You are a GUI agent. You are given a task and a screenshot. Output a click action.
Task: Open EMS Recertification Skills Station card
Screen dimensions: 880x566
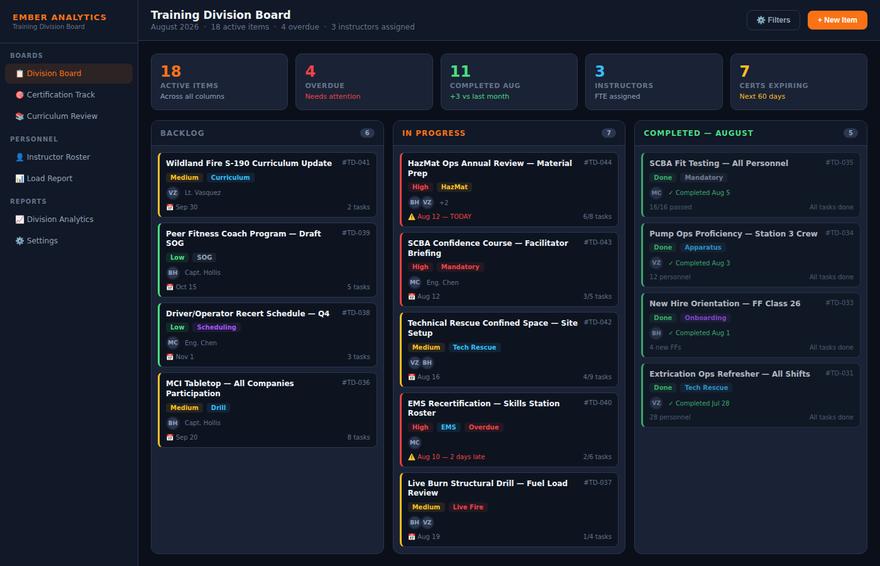tap(509, 430)
